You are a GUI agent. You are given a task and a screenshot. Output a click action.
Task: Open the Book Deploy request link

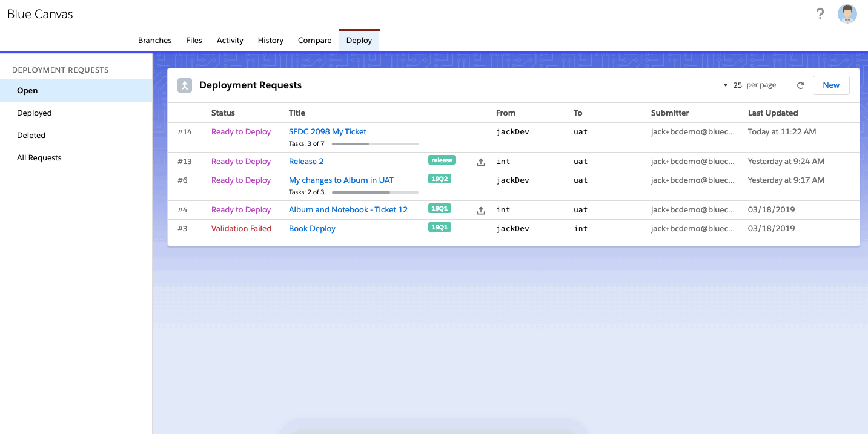tap(312, 229)
